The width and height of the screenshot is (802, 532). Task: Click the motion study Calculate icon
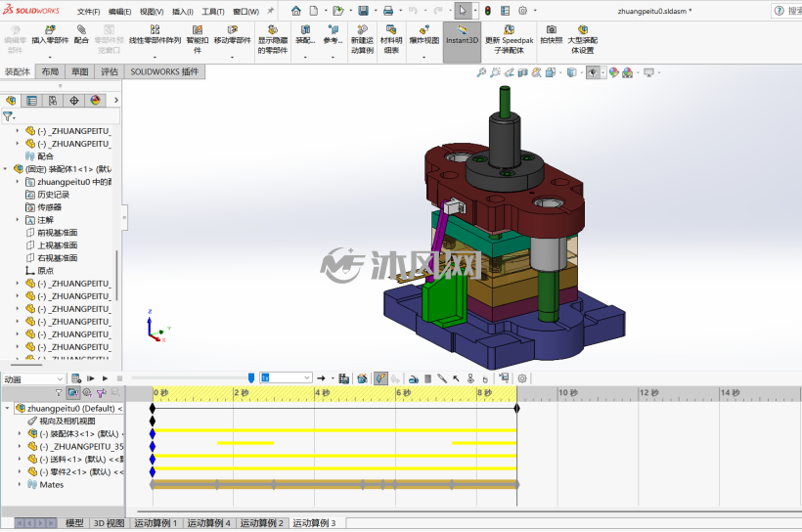(76, 378)
